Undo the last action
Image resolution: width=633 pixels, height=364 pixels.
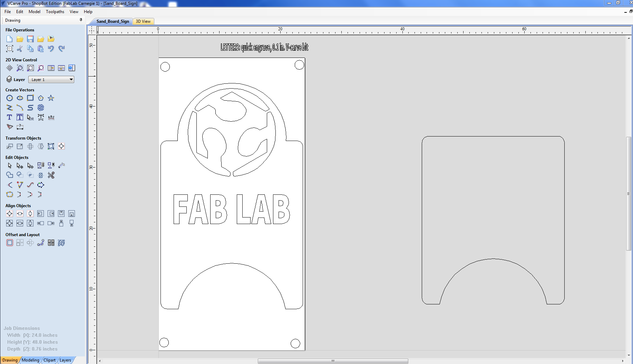[51, 49]
